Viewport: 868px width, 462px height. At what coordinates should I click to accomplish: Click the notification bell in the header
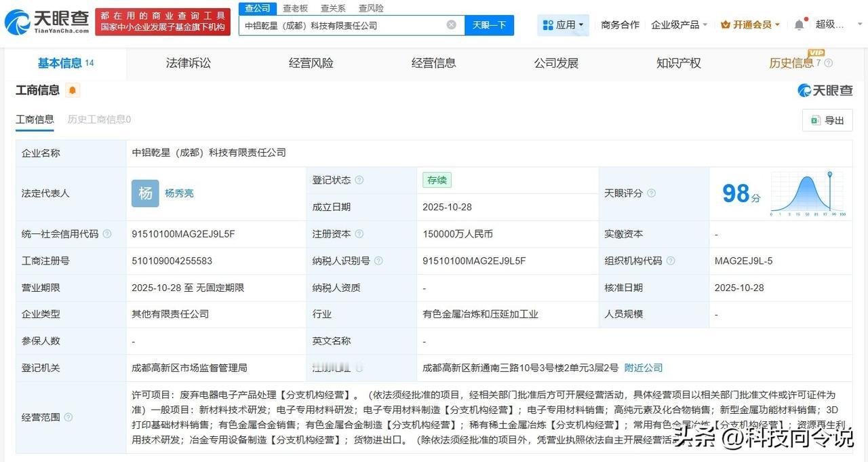click(x=800, y=25)
